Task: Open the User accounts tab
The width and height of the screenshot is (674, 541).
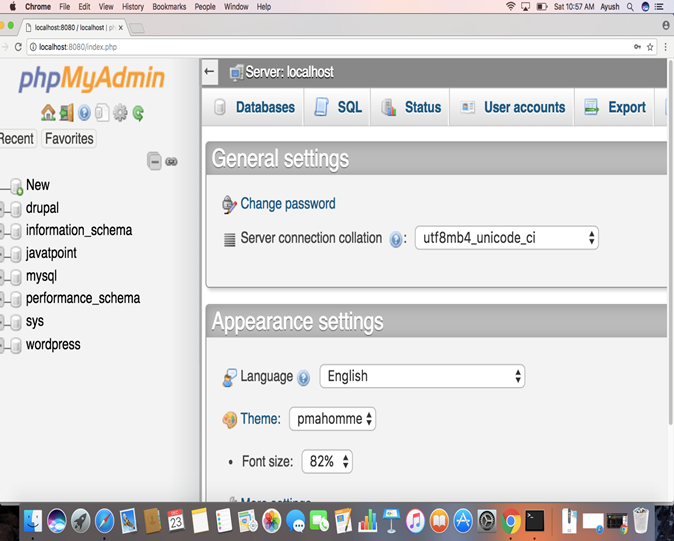Action: [x=512, y=107]
